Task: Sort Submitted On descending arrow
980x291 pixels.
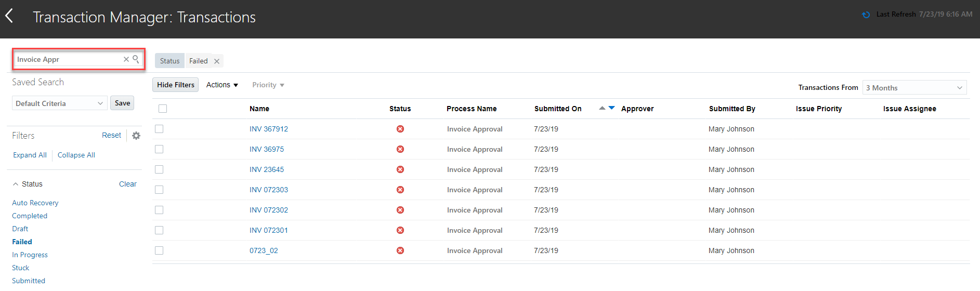Action: click(x=612, y=108)
